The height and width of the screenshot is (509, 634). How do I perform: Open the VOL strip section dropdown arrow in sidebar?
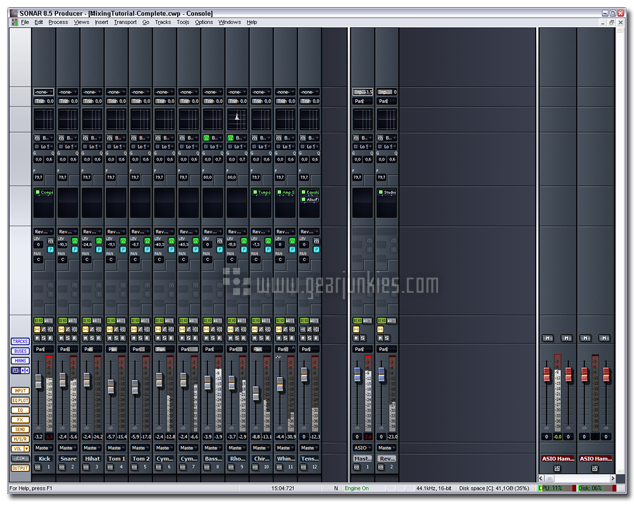(x=27, y=449)
